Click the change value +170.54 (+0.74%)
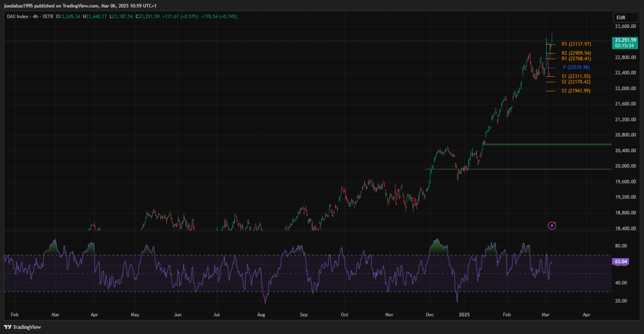 [x=219, y=16]
